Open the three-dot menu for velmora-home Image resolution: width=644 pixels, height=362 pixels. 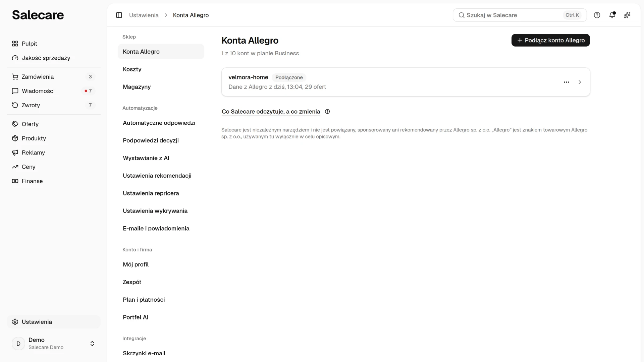coord(567,82)
